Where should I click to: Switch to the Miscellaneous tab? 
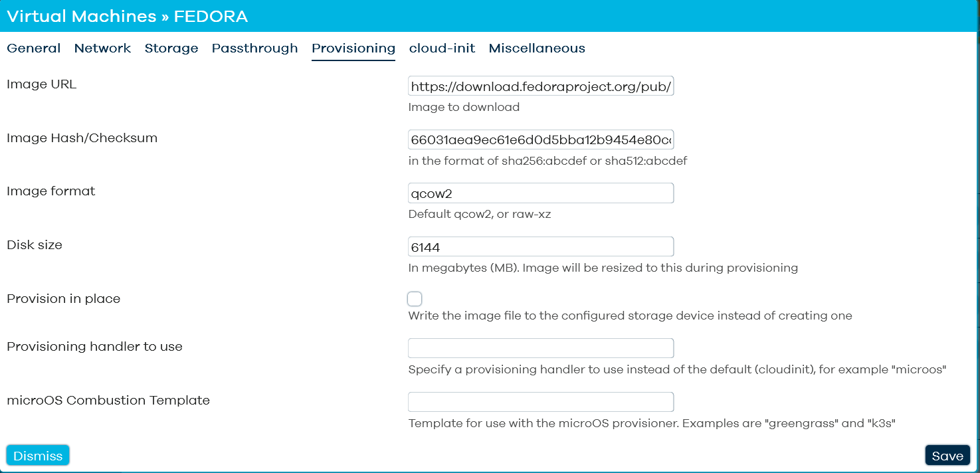click(x=537, y=48)
